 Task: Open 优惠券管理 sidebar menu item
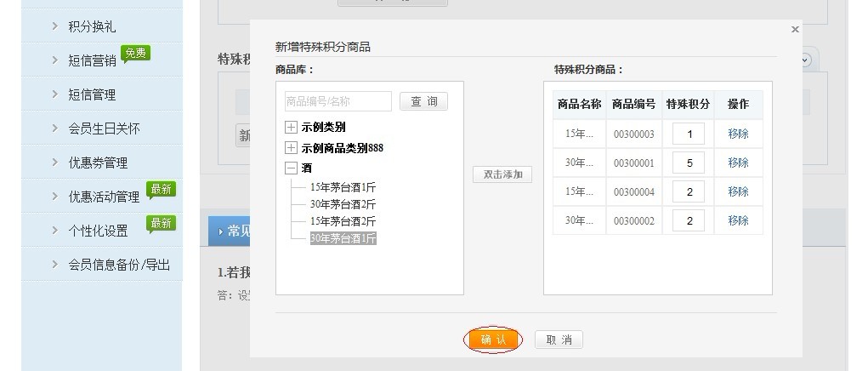(98, 163)
